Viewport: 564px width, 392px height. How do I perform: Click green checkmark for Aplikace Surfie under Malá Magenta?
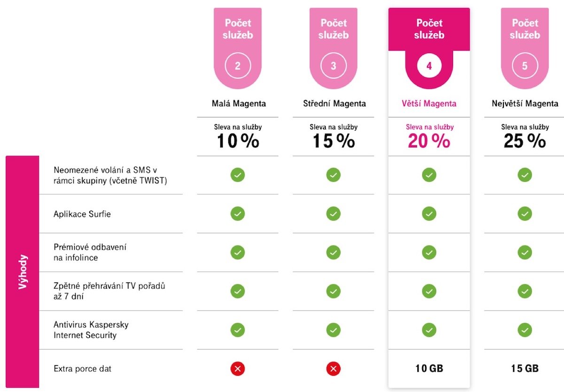(x=237, y=214)
